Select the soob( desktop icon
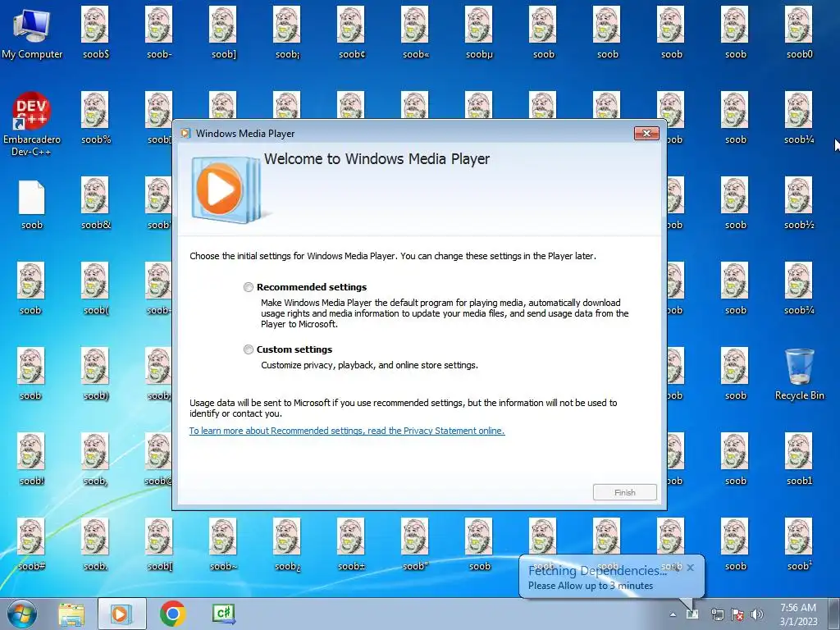The width and height of the screenshot is (840, 630). [x=95, y=288]
